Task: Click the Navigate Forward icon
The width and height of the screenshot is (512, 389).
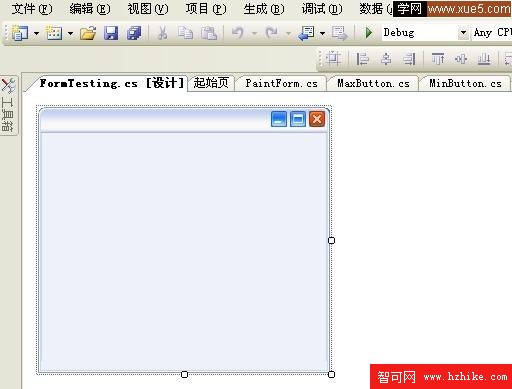Action: coord(340,33)
